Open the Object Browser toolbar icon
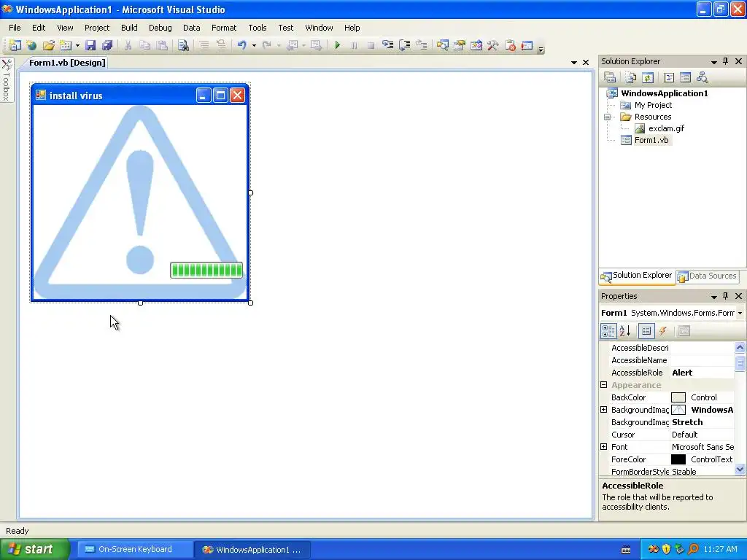 point(476,45)
